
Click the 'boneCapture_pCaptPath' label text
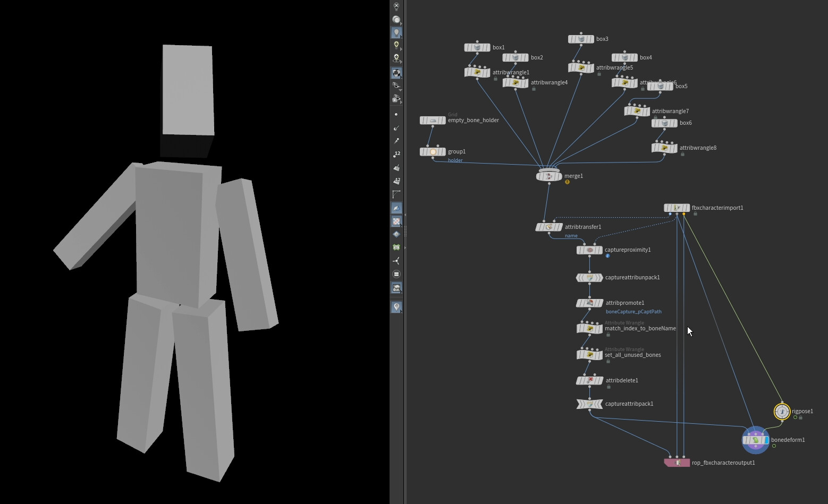coord(633,312)
